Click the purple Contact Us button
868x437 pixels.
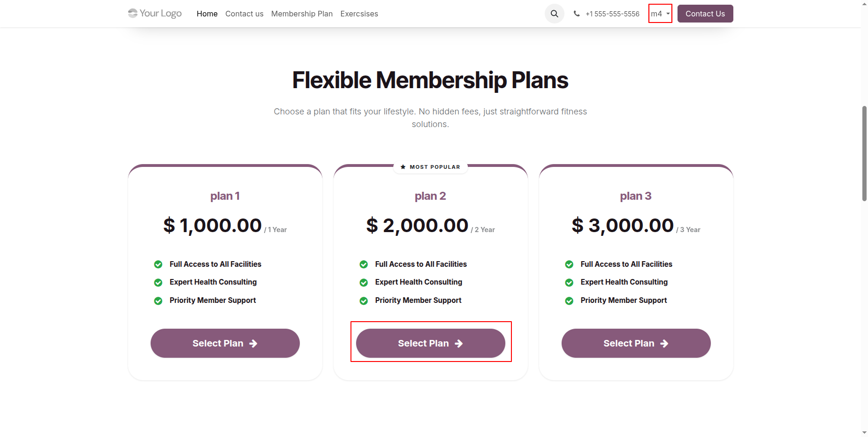[705, 14]
